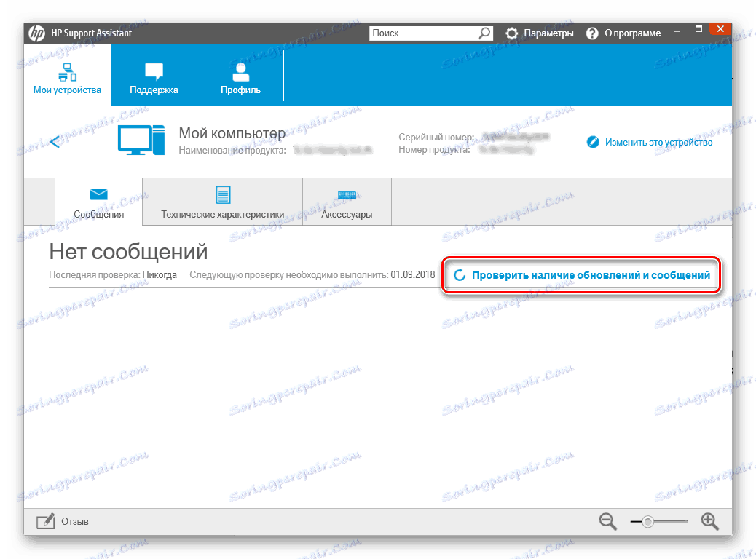Open the Мои устройства tab
The height and width of the screenshot is (559, 756).
click(x=67, y=76)
